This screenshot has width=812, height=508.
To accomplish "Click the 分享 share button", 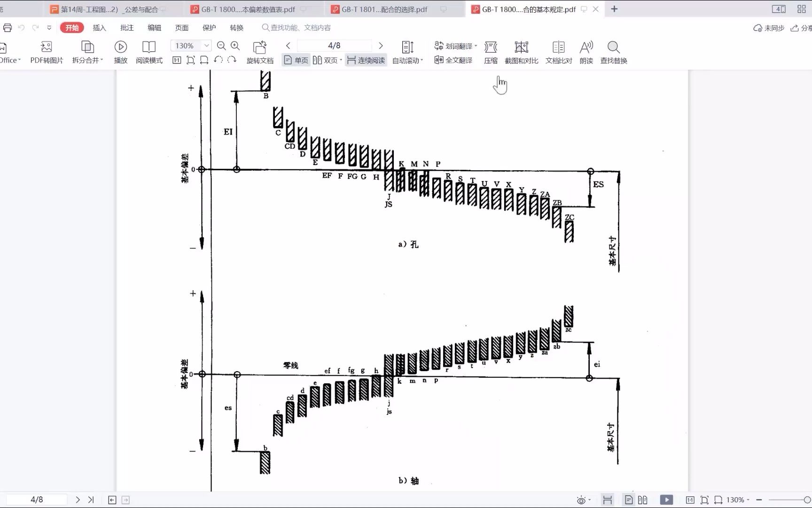I will click(x=801, y=28).
